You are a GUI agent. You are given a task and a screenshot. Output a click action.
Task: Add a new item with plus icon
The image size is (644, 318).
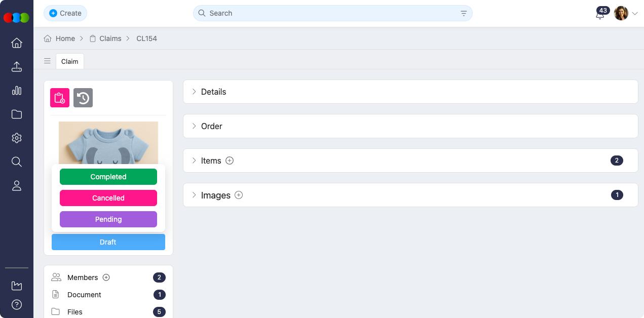pyautogui.click(x=230, y=161)
